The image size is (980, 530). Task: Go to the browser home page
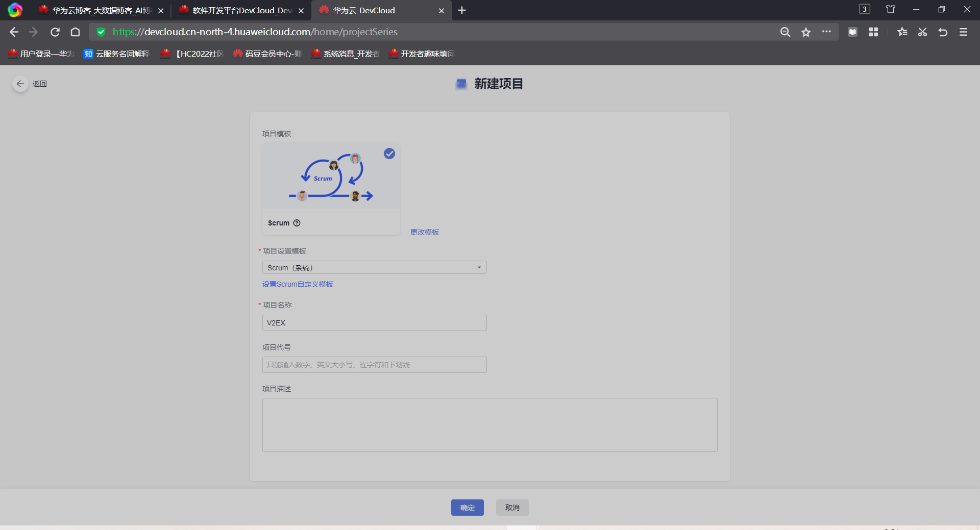click(76, 32)
